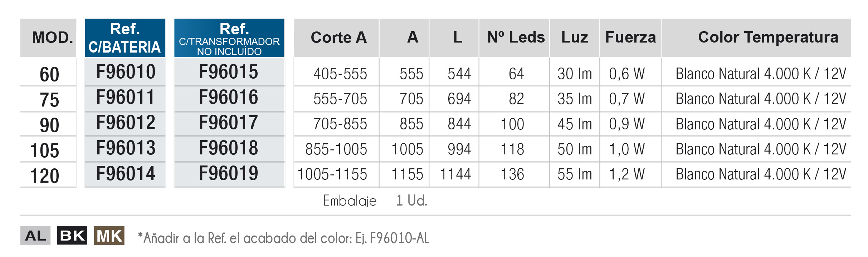Viewport: 868px width, 257px height.
Task: Select the BK black finish swatch
Action: (72, 235)
